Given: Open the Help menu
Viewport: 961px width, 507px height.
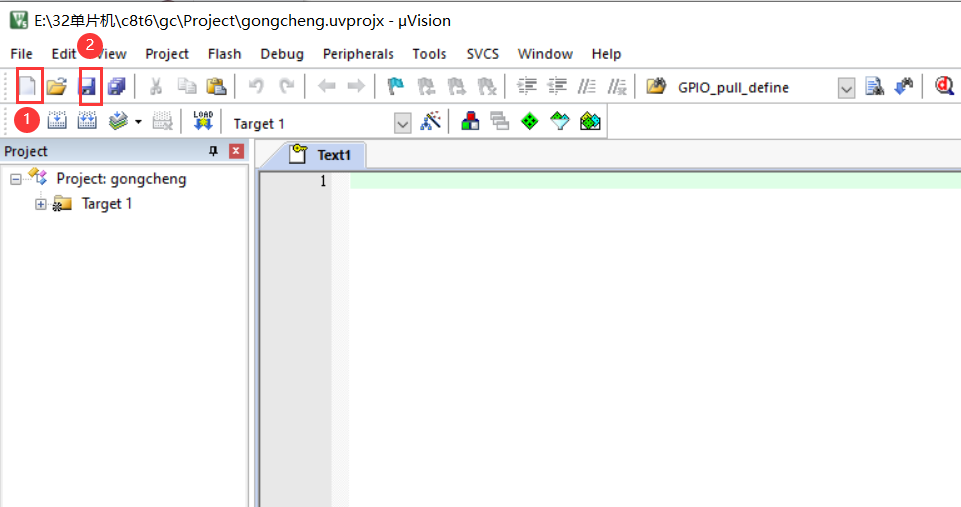Looking at the screenshot, I should click(606, 54).
